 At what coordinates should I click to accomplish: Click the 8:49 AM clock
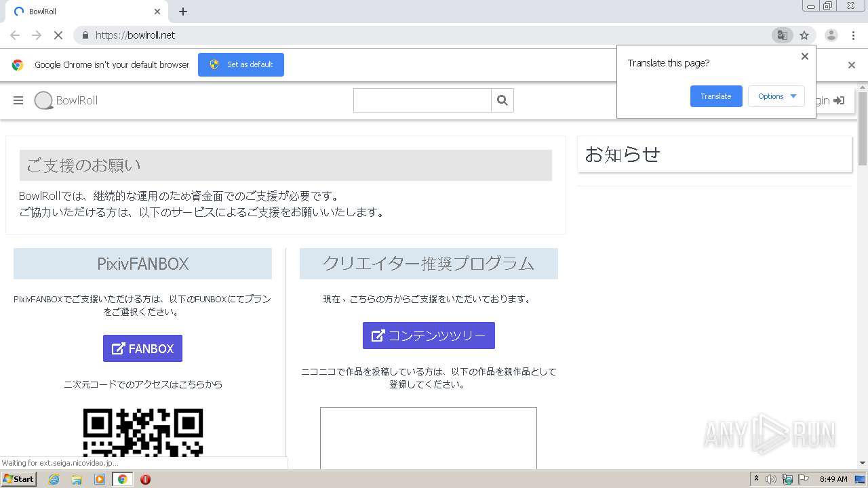(833, 479)
